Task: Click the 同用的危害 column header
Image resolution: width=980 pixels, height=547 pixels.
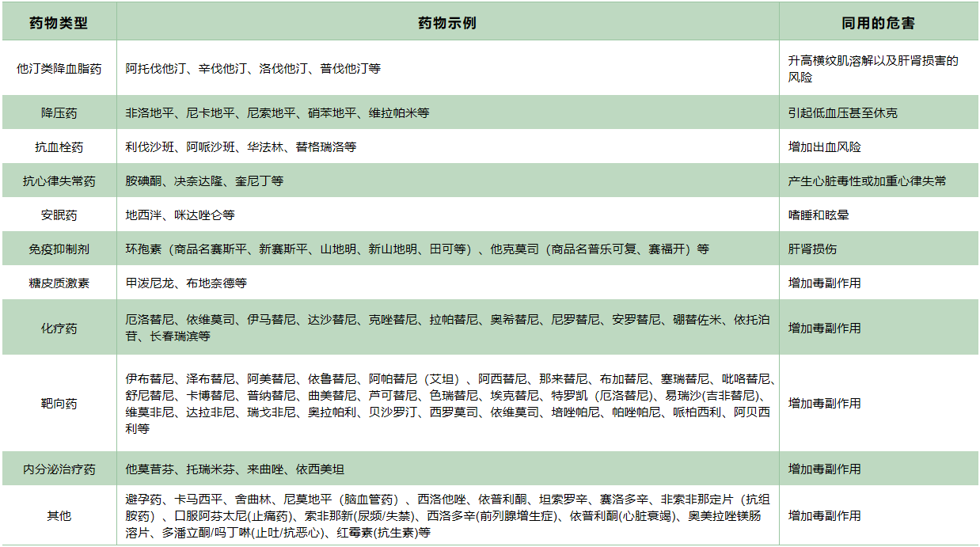Action: [878, 23]
